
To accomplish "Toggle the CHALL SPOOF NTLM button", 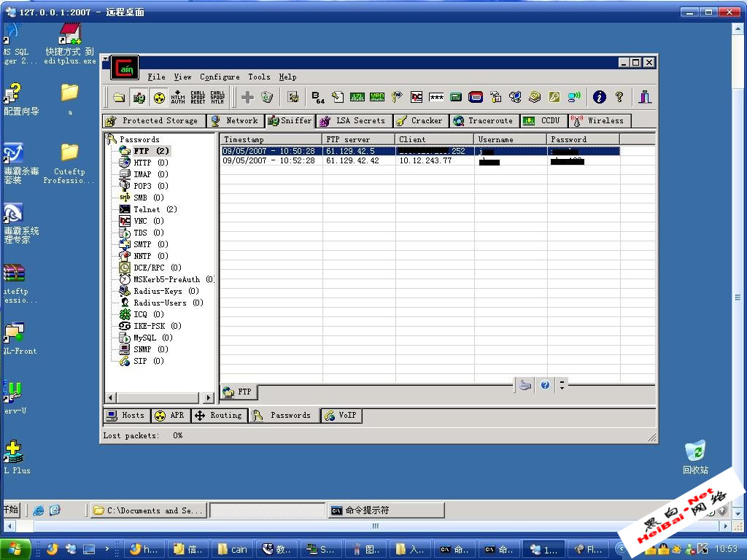I will pos(217,98).
